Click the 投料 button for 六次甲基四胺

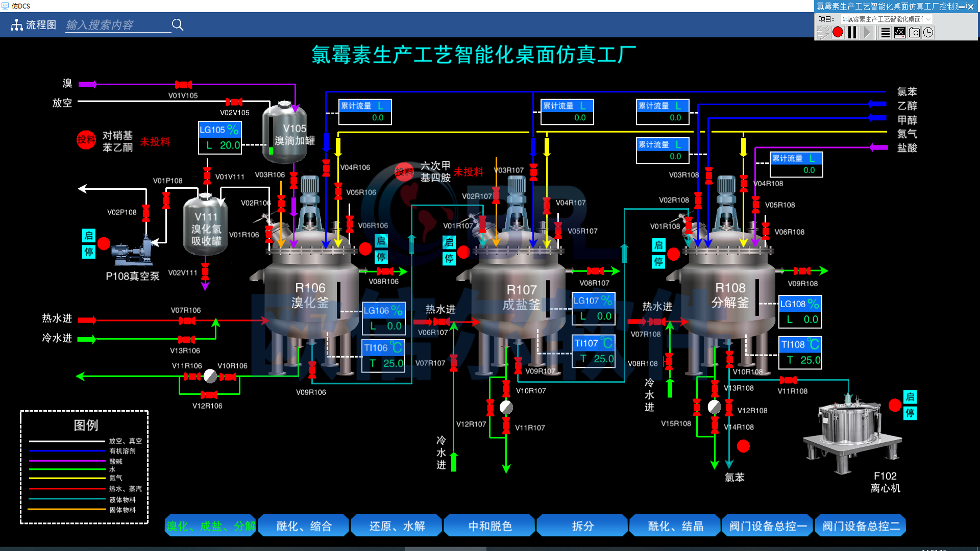(x=404, y=172)
